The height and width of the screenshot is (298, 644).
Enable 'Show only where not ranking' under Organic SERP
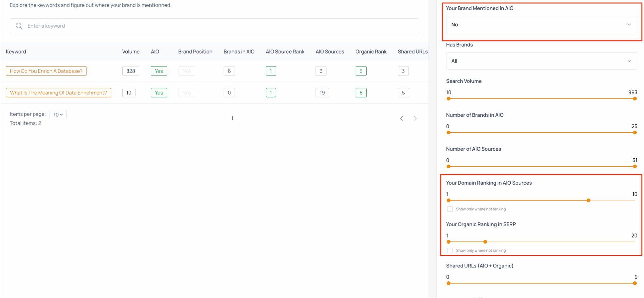[x=450, y=251]
